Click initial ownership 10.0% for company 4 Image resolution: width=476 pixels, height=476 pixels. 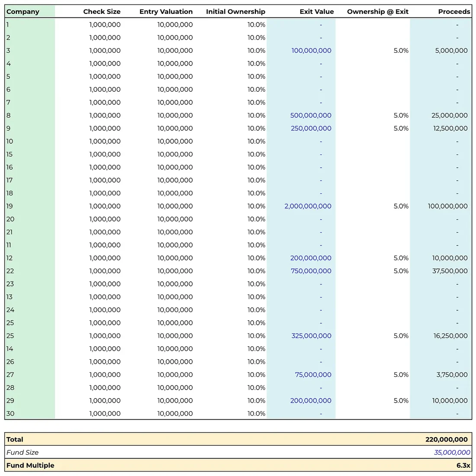pos(256,64)
